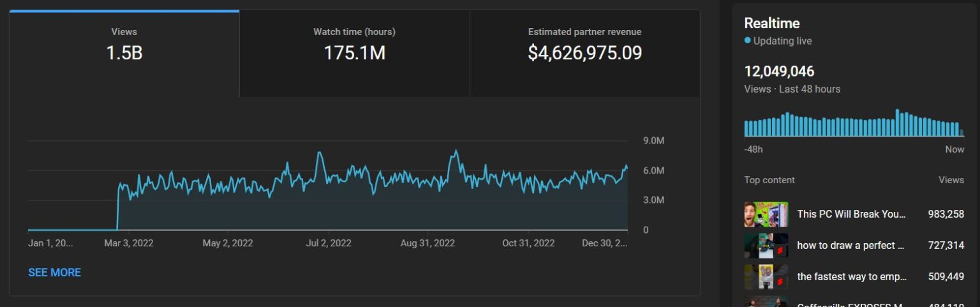Click the views chart peak near Aug 31, 2022
The height and width of the screenshot is (307, 980).
455,152
